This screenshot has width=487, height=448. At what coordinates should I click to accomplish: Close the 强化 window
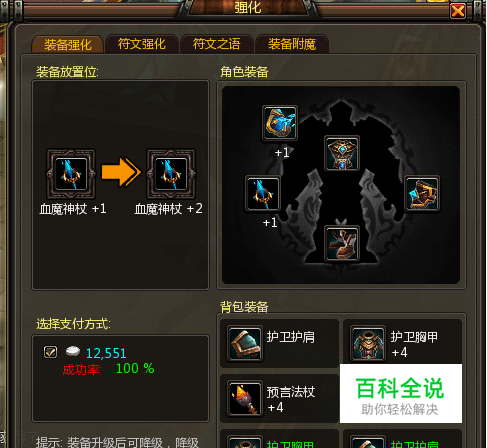pyautogui.click(x=458, y=12)
